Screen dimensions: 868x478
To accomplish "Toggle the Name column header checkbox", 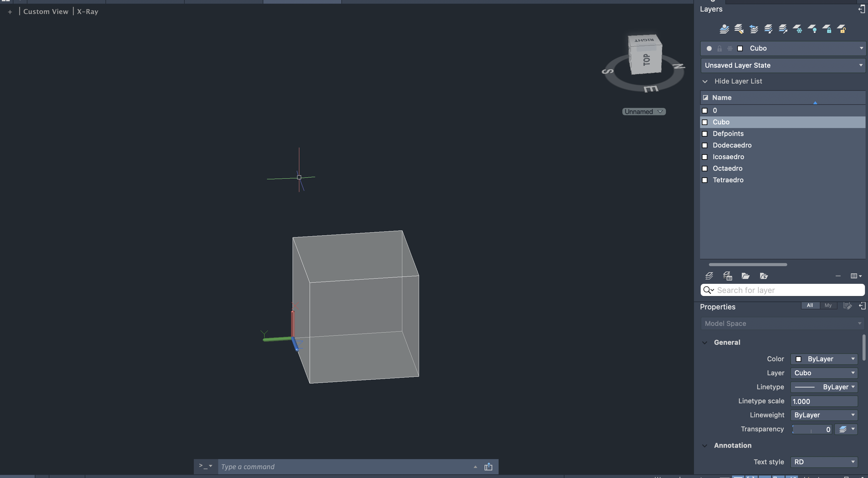I will tap(705, 98).
